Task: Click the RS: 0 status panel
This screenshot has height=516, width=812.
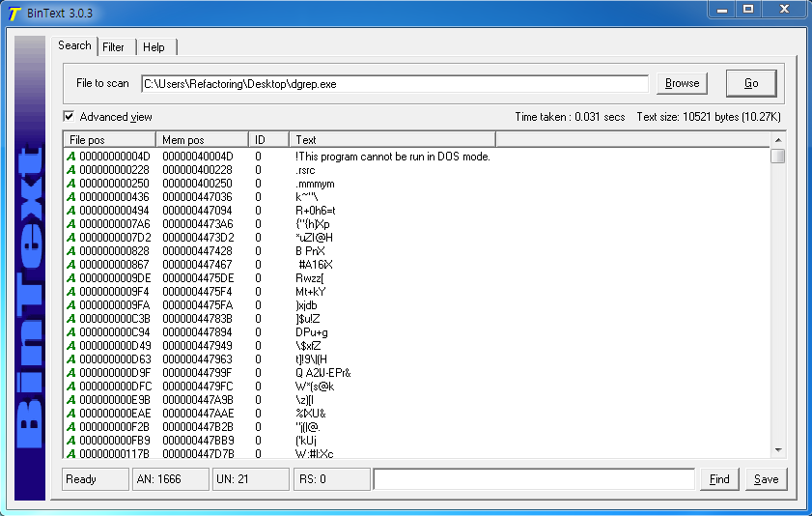Action: (332, 479)
